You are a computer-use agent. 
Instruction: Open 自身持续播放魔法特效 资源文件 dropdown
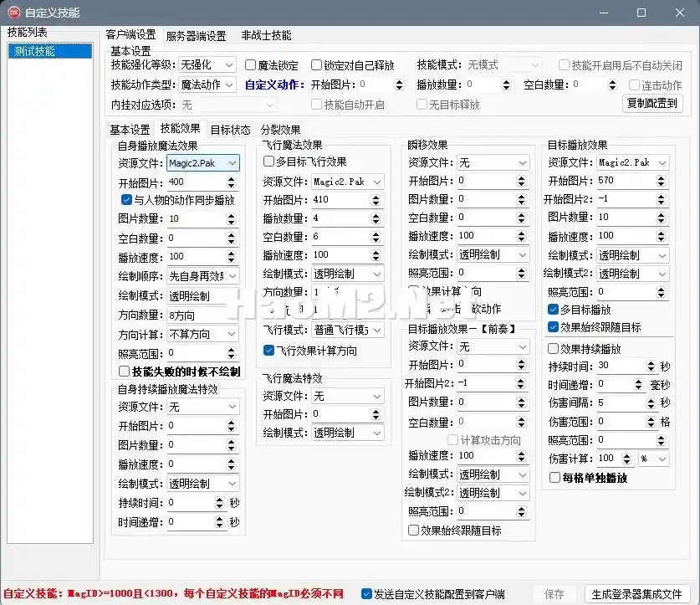pos(203,407)
